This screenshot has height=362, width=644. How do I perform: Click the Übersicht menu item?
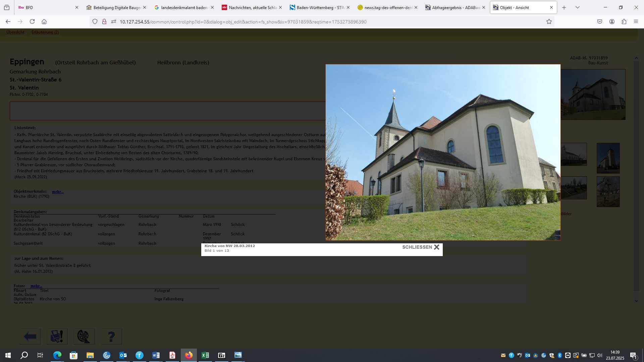coord(15,32)
